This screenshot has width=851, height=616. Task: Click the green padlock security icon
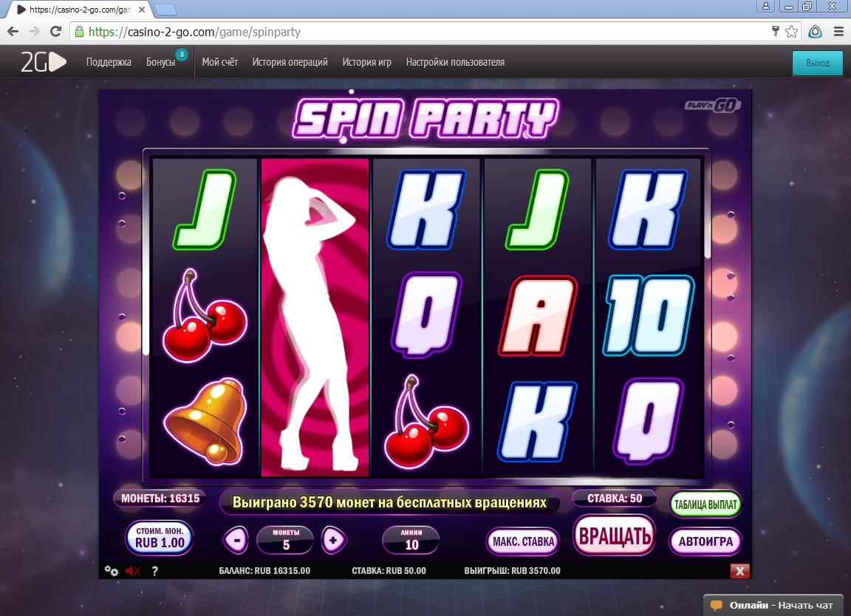79,32
